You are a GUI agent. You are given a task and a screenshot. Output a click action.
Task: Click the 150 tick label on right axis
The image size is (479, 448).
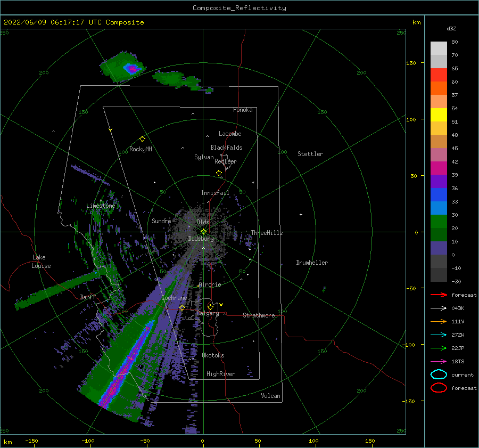click(411, 63)
